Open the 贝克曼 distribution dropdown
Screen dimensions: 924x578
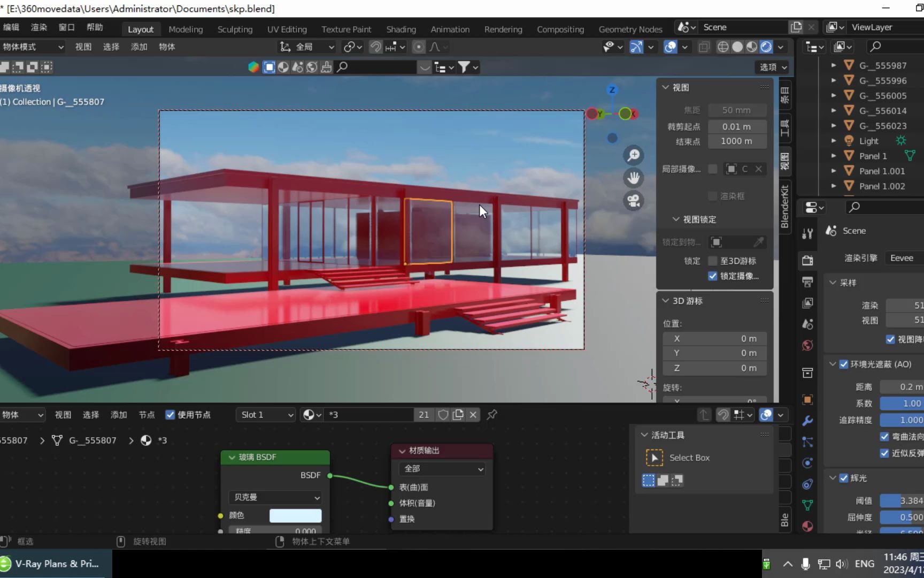[x=274, y=497]
